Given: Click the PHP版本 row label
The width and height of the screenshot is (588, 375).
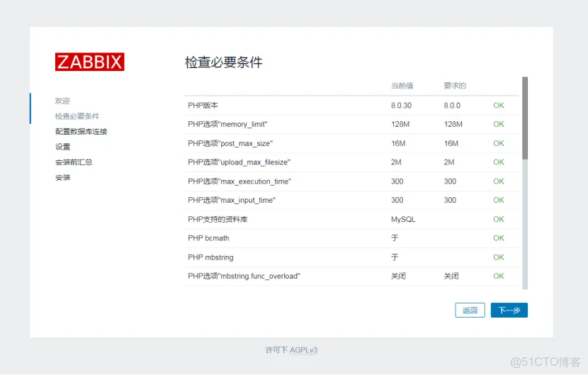Looking at the screenshot, I should [203, 106].
